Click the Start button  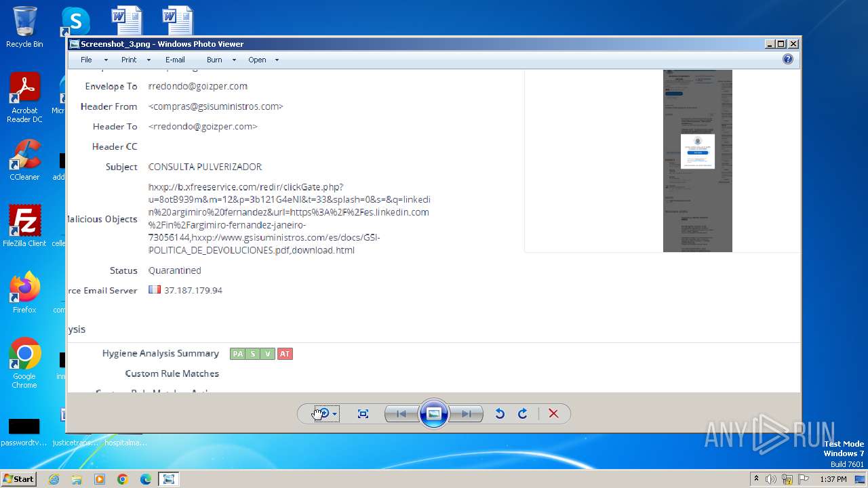tap(19, 479)
